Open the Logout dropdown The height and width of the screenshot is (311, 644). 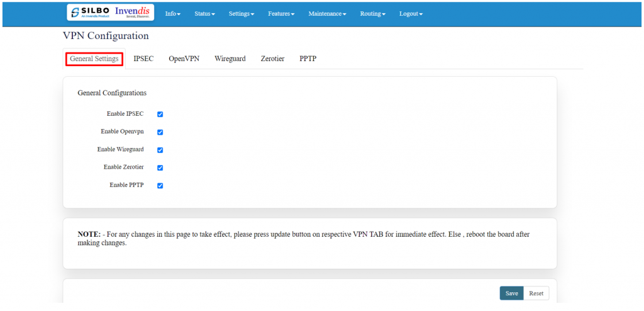click(x=411, y=14)
